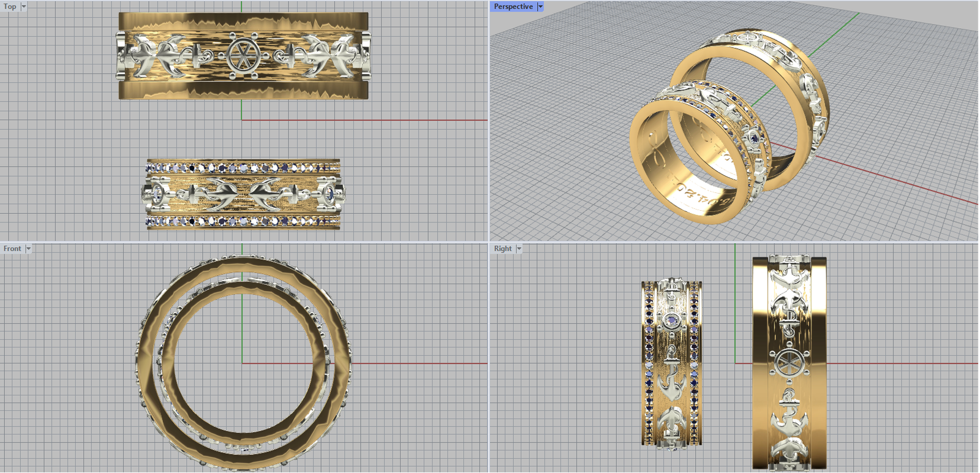Select the Right viewport title label
980x473 pixels.
(502, 249)
